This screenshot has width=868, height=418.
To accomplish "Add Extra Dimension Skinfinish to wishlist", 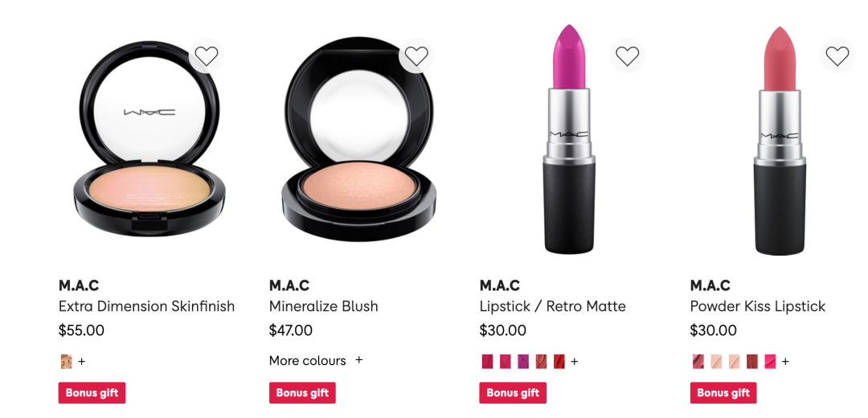I will [x=207, y=55].
